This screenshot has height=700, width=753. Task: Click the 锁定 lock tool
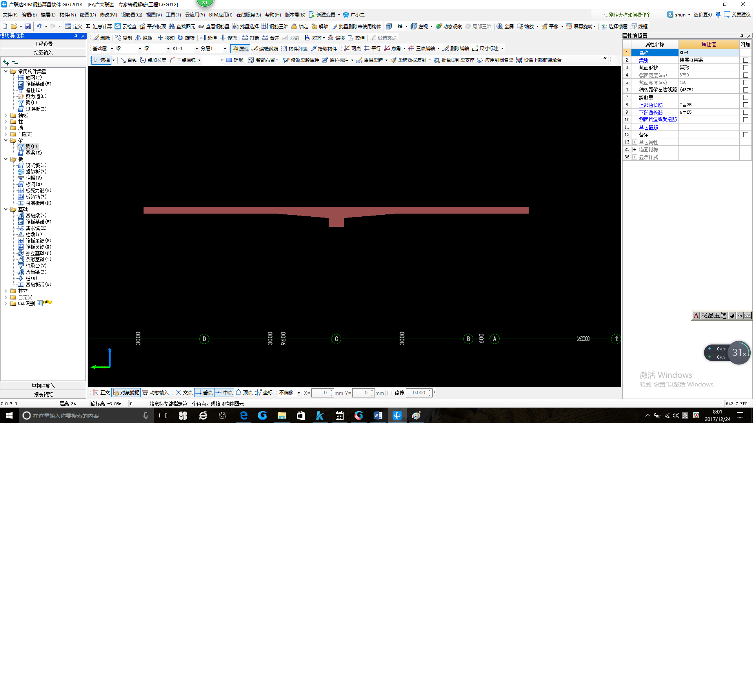pyautogui.click(x=300, y=26)
